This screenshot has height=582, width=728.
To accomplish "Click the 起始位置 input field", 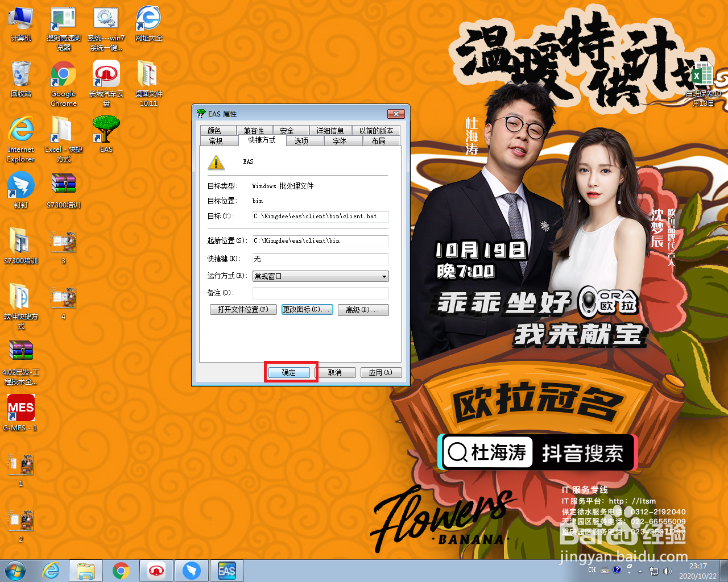I will (x=321, y=241).
